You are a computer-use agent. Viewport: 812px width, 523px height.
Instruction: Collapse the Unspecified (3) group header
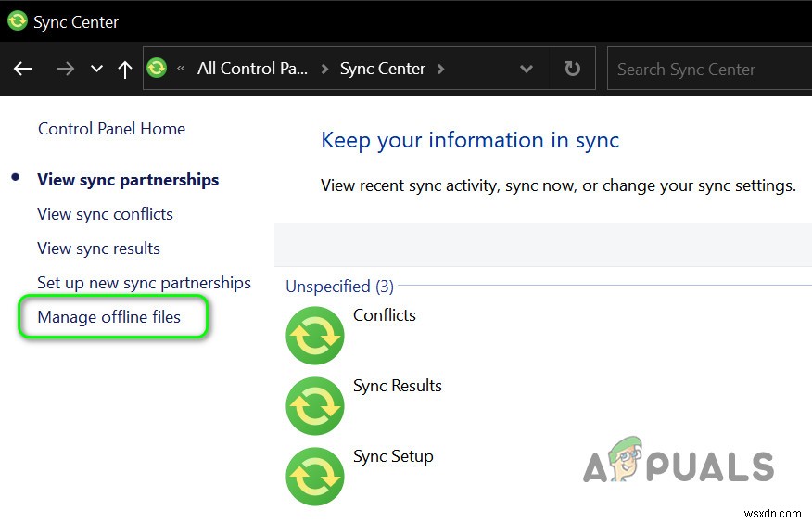pos(339,286)
